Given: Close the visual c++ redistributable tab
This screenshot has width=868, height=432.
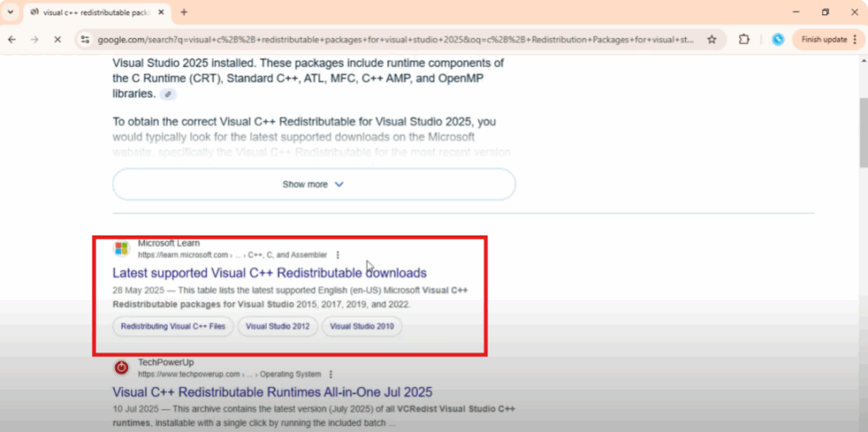Looking at the screenshot, I should tap(161, 12).
